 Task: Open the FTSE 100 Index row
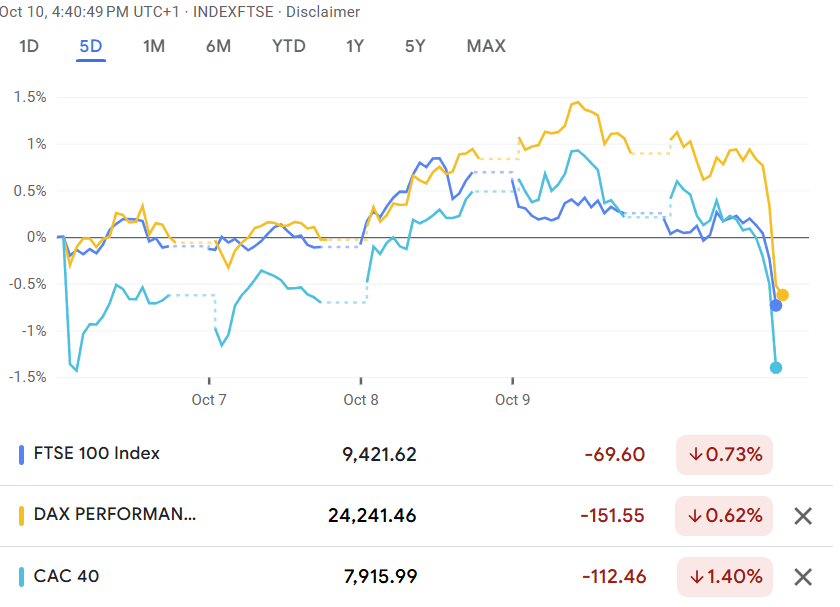[x=96, y=454]
